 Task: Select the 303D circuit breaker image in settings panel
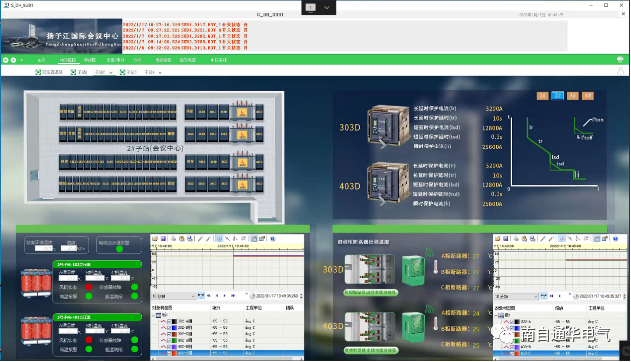[388, 126]
